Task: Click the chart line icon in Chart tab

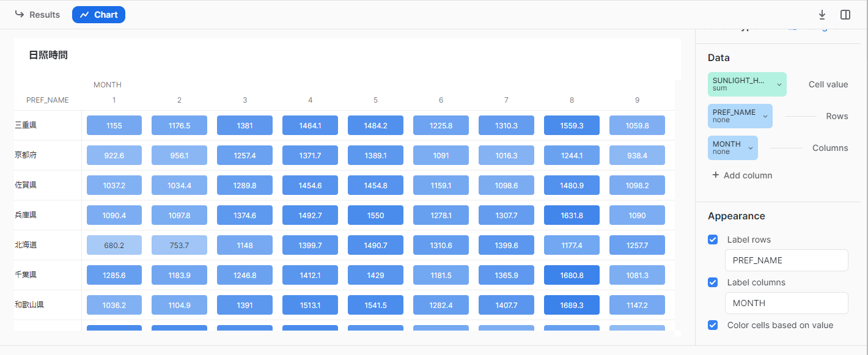Action: (x=84, y=15)
